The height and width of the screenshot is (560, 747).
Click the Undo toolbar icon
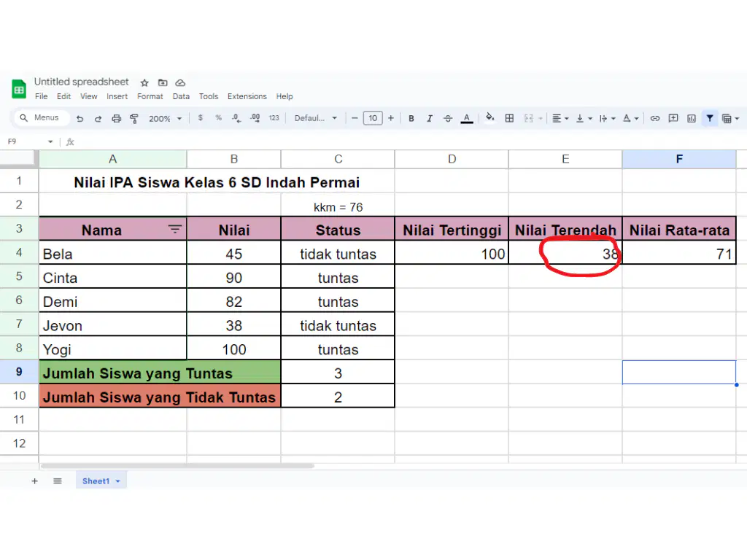point(80,119)
